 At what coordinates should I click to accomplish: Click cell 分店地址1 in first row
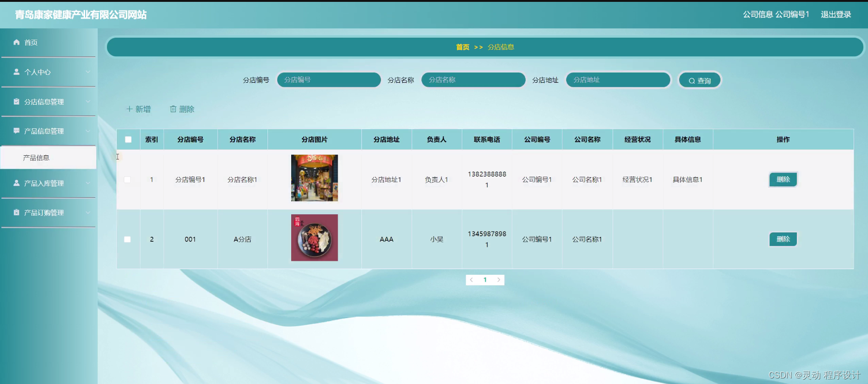386,179
